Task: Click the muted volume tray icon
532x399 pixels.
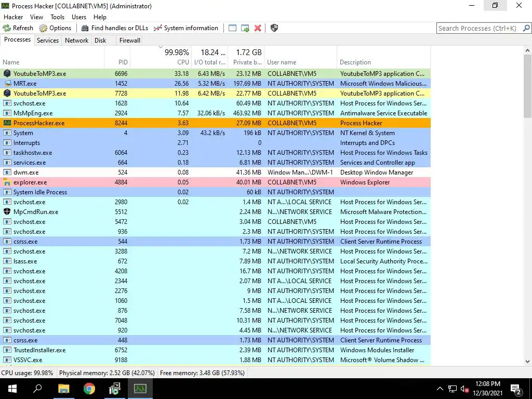Action: pyautogui.click(x=465, y=389)
